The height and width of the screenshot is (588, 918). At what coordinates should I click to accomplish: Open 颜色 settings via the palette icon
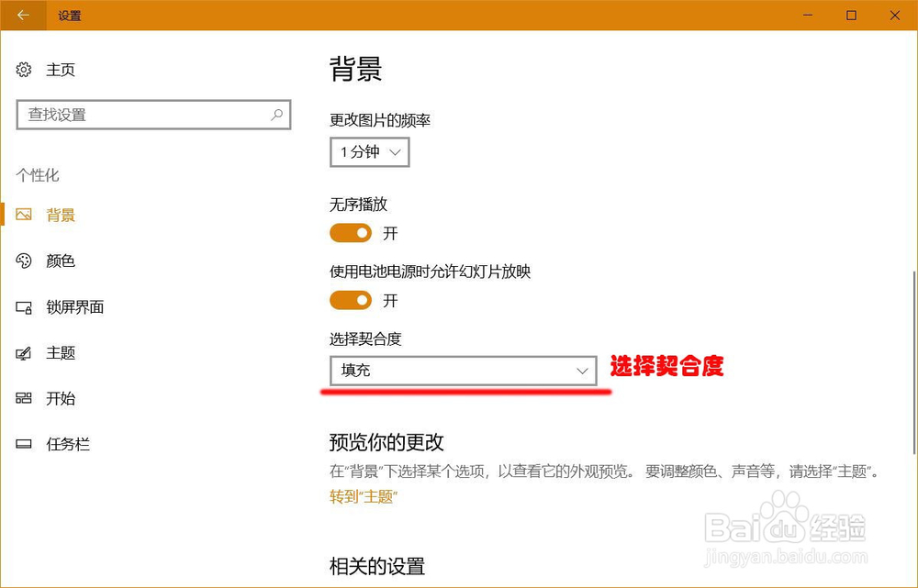(x=24, y=261)
